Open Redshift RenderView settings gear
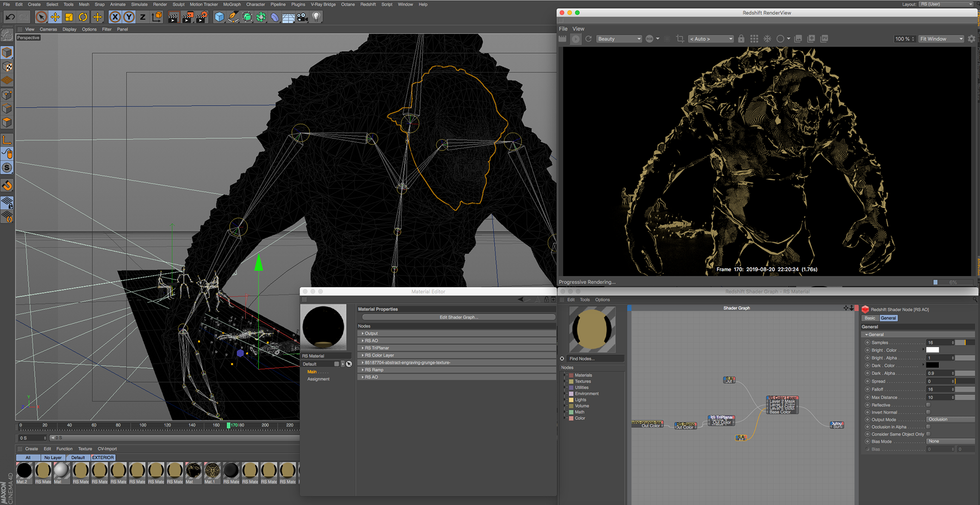This screenshot has width=980, height=505. coord(971,39)
